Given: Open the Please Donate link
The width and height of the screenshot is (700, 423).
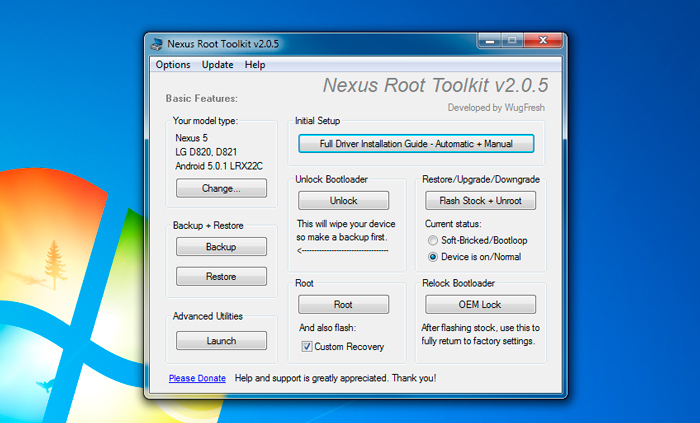Looking at the screenshot, I should 197,378.
